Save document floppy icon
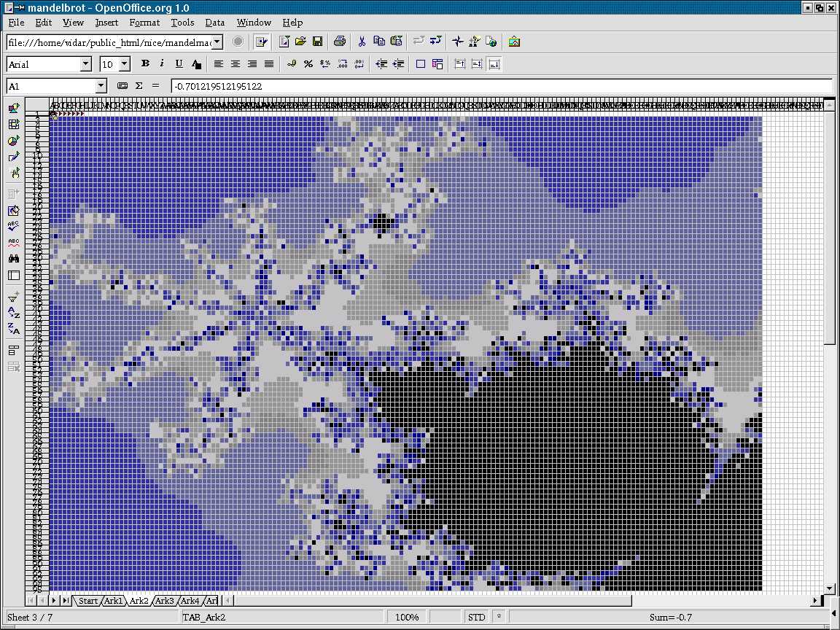840x630 pixels. coord(317,42)
